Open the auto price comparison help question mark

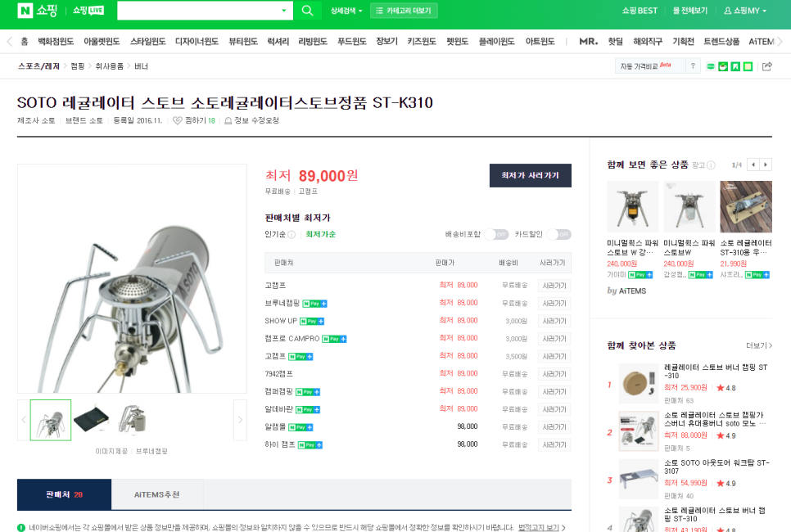click(693, 65)
